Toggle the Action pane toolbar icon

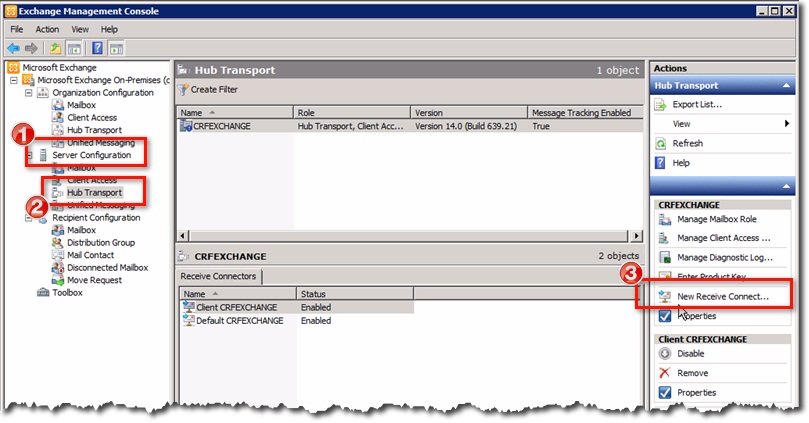(x=117, y=48)
